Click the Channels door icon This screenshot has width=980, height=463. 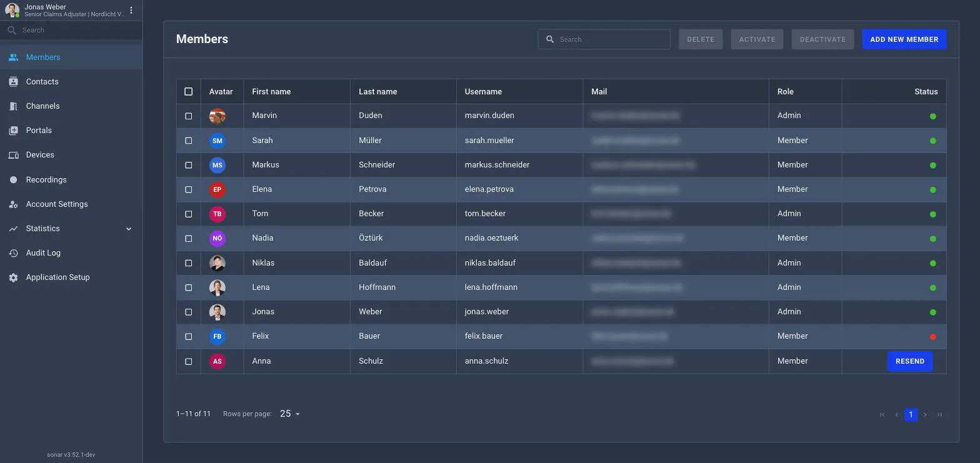click(x=13, y=106)
